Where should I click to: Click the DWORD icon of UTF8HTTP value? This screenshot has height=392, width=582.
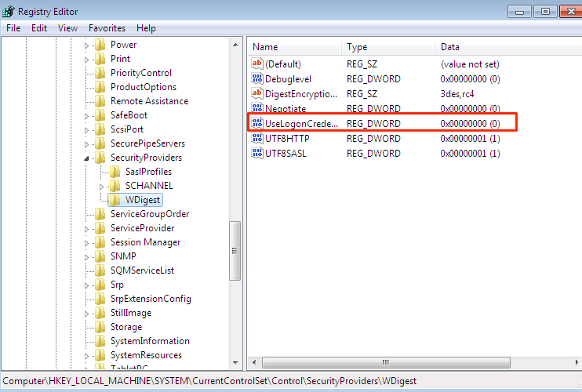256,138
